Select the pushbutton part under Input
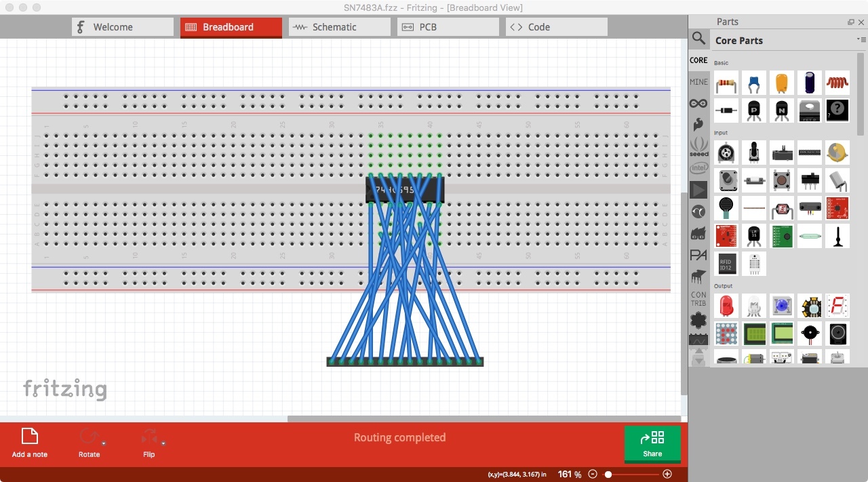The image size is (868, 482). [x=782, y=180]
